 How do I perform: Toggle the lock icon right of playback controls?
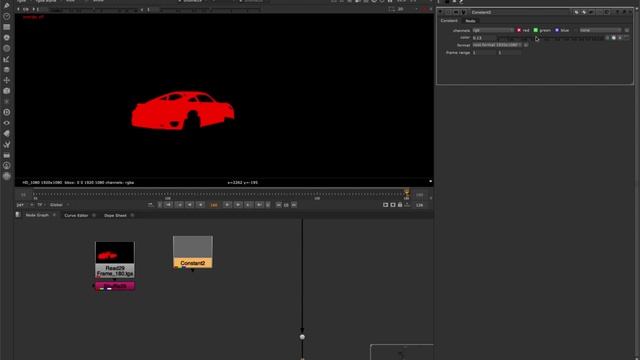click(x=400, y=204)
